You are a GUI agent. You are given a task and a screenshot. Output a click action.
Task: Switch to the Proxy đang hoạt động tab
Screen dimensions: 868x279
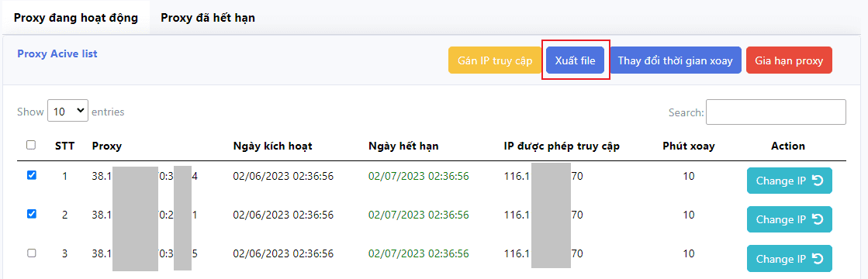(76, 17)
